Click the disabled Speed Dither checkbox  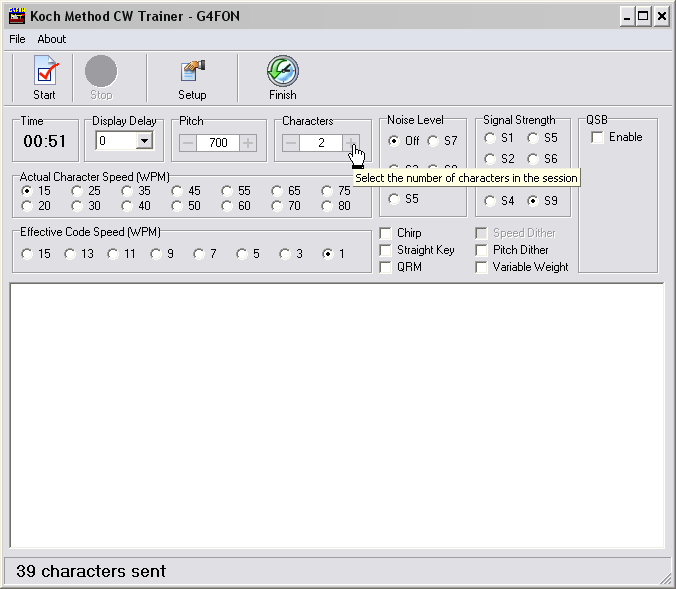click(x=481, y=233)
